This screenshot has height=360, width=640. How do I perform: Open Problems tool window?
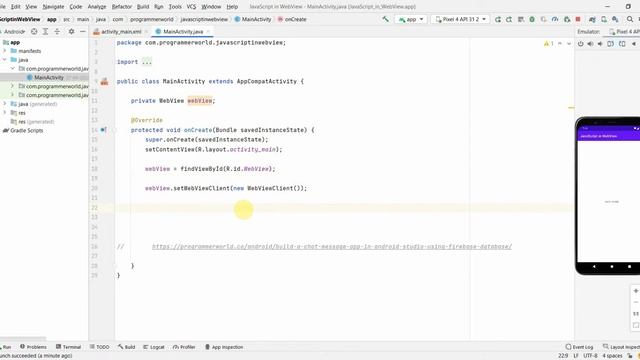[x=33, y=347]
